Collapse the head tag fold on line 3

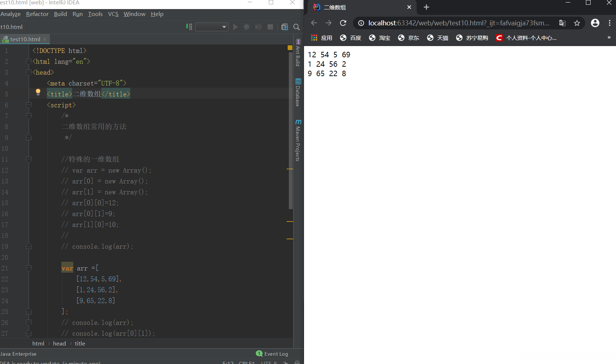point(29,73)
